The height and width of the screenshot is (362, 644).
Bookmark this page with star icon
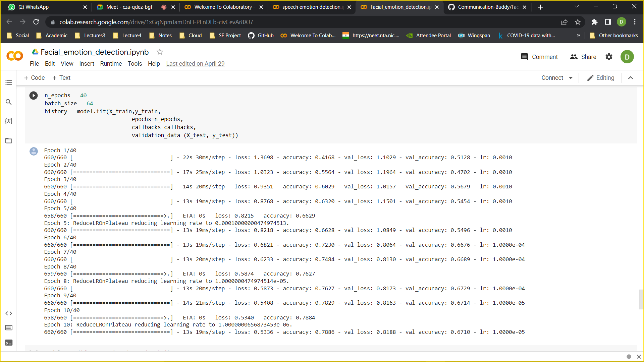(578, 22)
